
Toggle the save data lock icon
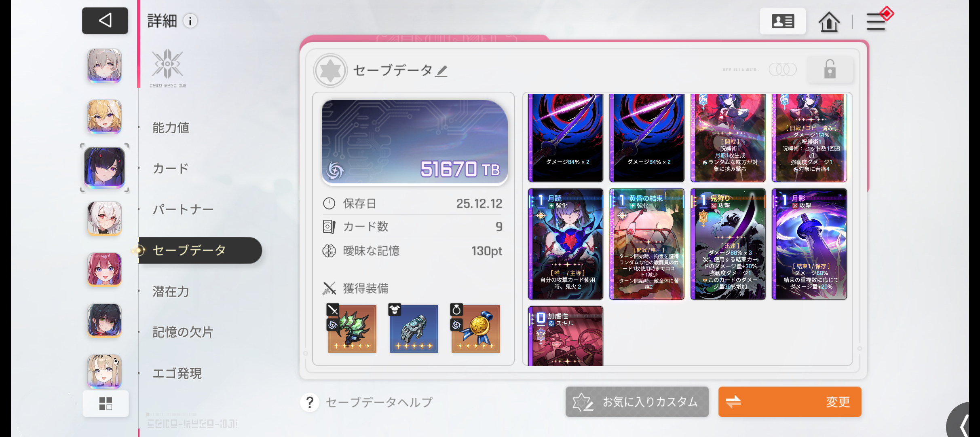click(x=830, y=69)
